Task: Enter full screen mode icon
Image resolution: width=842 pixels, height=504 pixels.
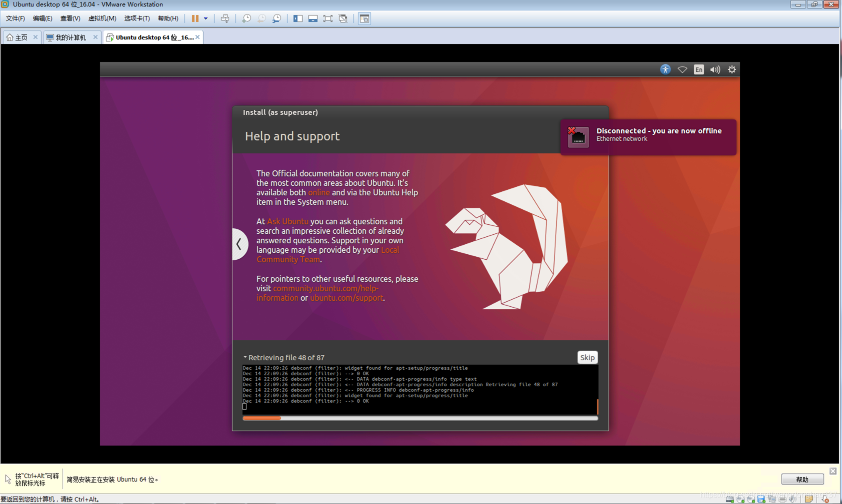Action: pos(328,18)
